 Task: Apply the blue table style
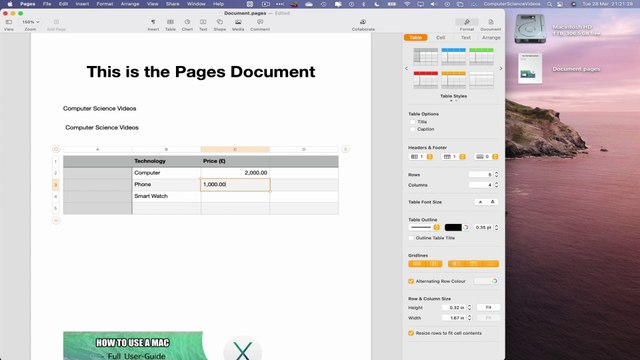453,56
